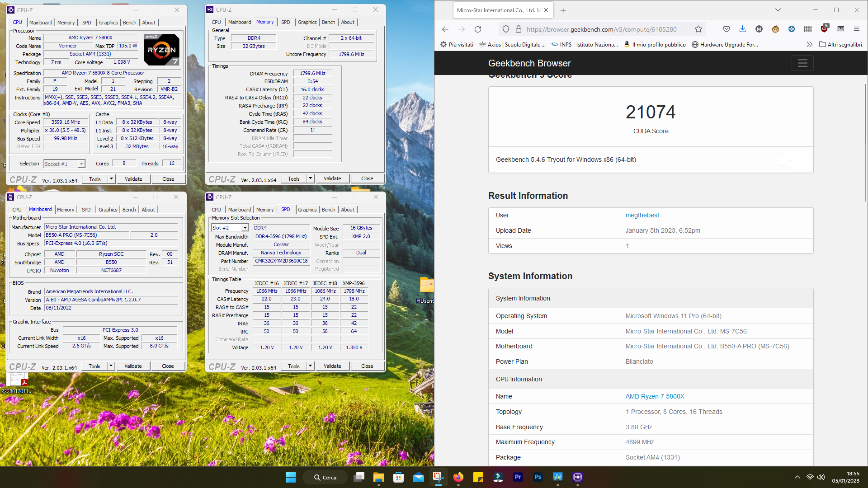Close the Micro-Star International browser tab

[x=546, y=10]
